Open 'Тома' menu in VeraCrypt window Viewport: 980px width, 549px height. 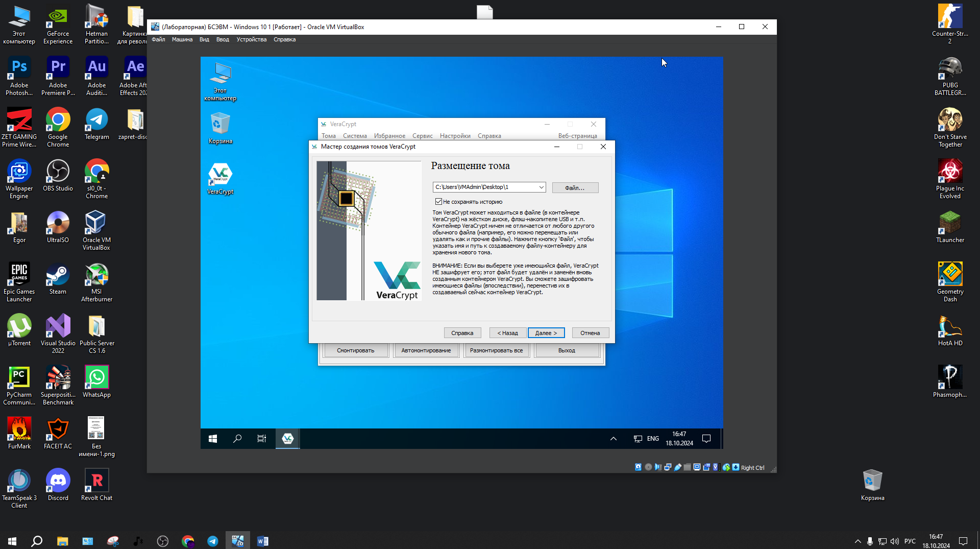[x=329, y=136]
